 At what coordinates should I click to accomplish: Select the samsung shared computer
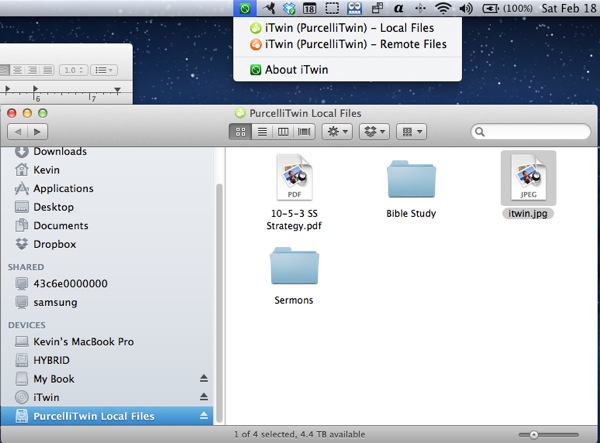107,303
